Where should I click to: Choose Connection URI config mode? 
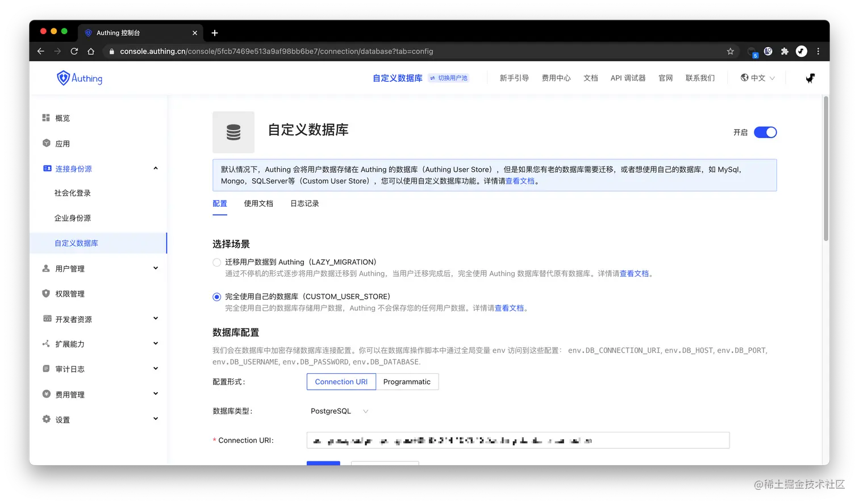pyautogui.click(x=341, y=382)
